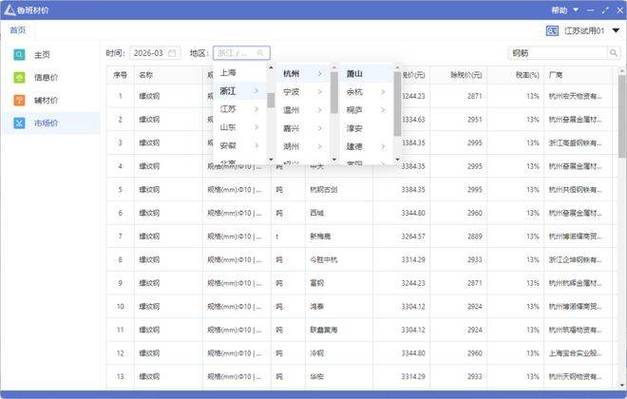Click the 钢筋 search input field
The width and height of the screenshot is (627, 399).
coord(558,53)
